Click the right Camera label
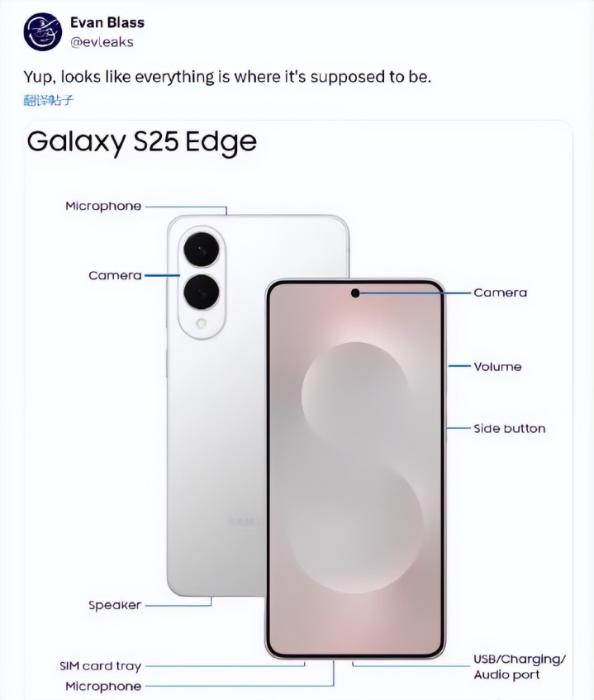 (x=501, y=293)
